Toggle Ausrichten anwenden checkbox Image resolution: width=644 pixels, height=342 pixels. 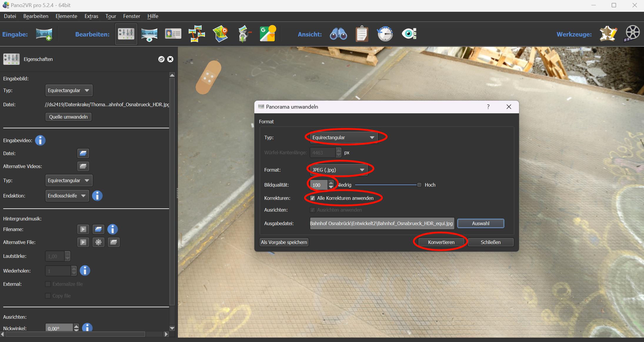[313, 210]
